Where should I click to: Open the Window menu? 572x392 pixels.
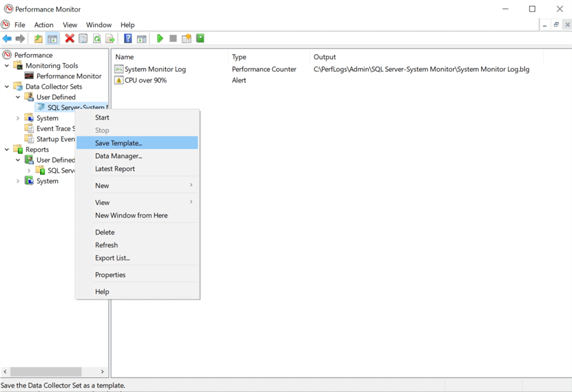pyautogui.click(x=99, y=25)
